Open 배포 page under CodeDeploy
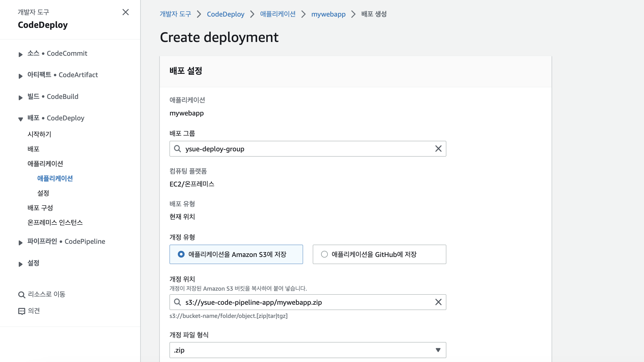Viewport: 644px width, 362px height. (x=33, y=149)
